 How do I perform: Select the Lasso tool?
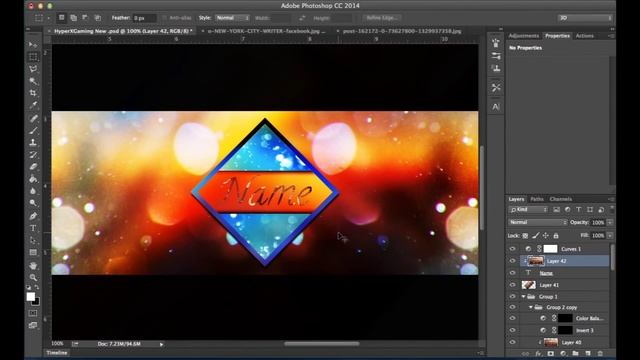33,69
